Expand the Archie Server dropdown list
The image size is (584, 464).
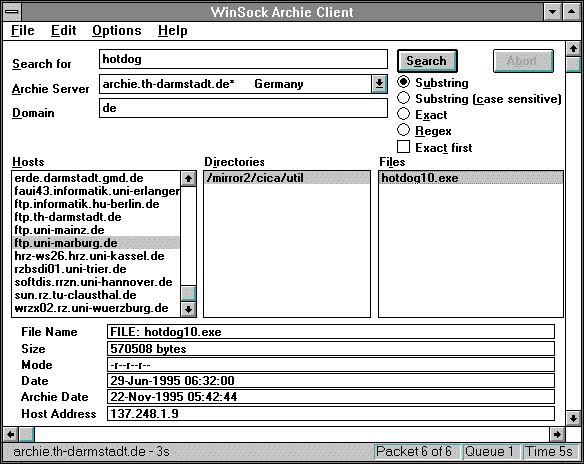[379, 84]
